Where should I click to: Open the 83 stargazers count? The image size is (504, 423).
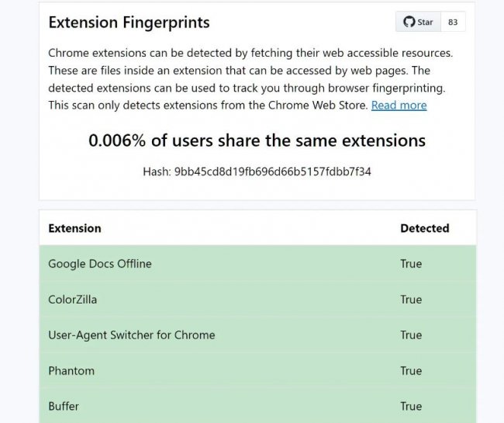453,22
